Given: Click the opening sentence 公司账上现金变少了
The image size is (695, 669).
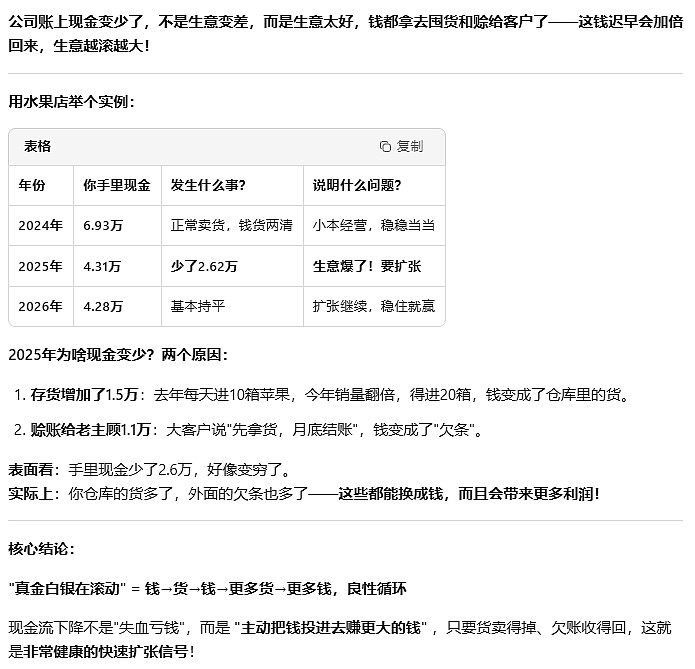Looking at the screenshot, I should (76, 21).
